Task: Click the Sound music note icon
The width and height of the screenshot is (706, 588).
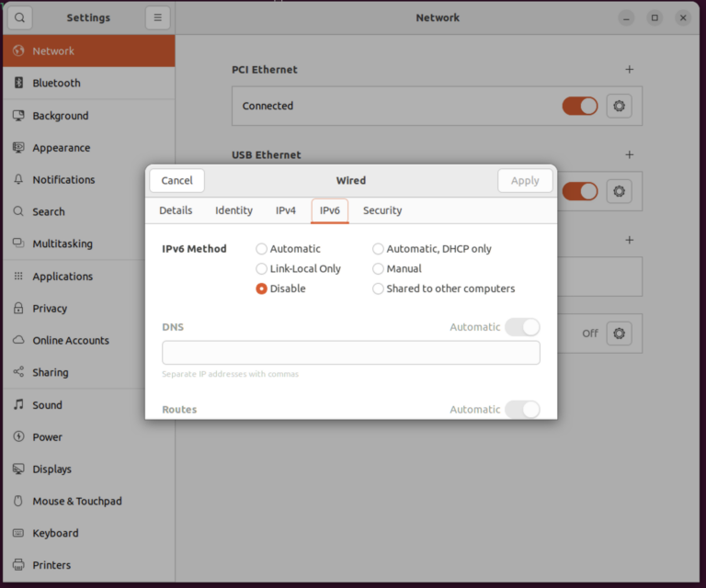Action: tap(18, 404)
